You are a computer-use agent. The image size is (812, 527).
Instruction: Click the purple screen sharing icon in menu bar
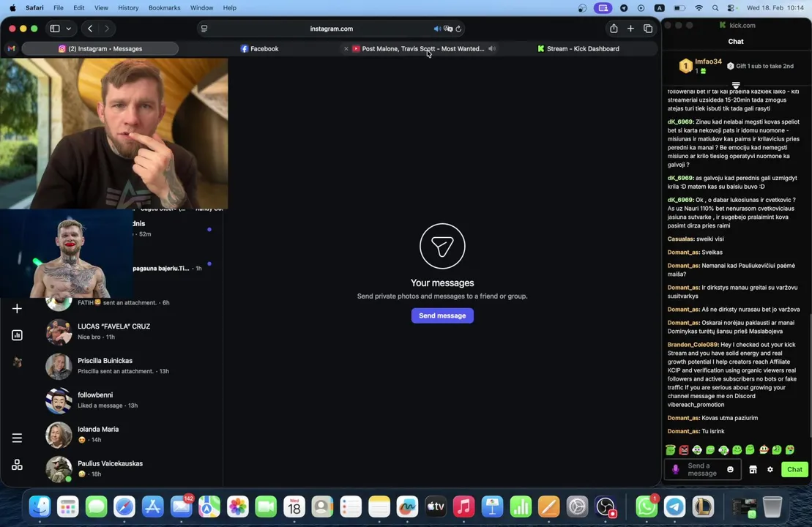tap(603, 8)
